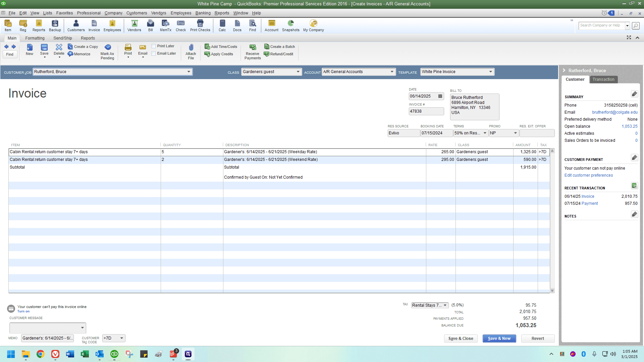
Task: Open Customers center icon
Action: pyautogui.click(x=76, y=25)
